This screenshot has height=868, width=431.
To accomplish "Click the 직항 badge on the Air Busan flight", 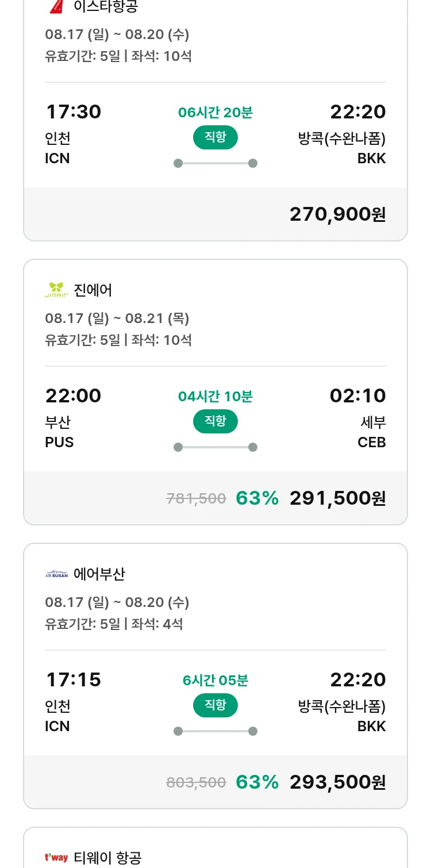I will click(215, 705).
